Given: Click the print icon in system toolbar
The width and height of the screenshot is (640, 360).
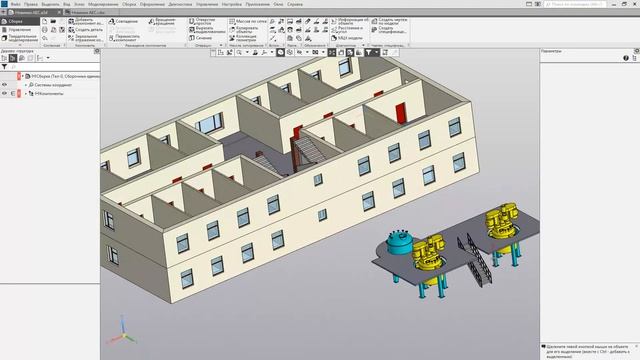Looking at the screenshot, I should coord(44,30).
